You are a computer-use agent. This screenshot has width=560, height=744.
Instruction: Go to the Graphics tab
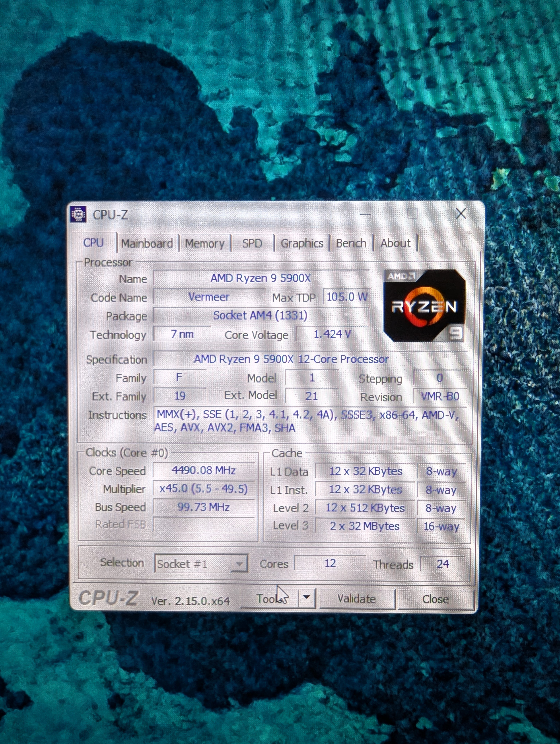click(302, 243)
